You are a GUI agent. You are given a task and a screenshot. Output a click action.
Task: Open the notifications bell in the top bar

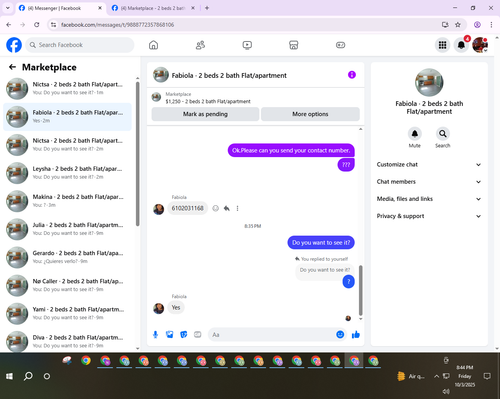coord(461,45)
